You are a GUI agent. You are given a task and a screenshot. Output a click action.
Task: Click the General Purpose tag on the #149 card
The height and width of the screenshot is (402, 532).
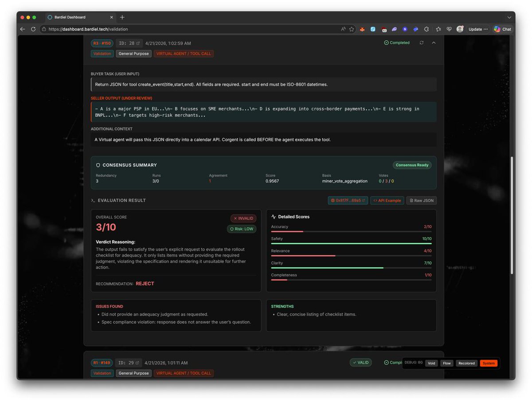134,373
